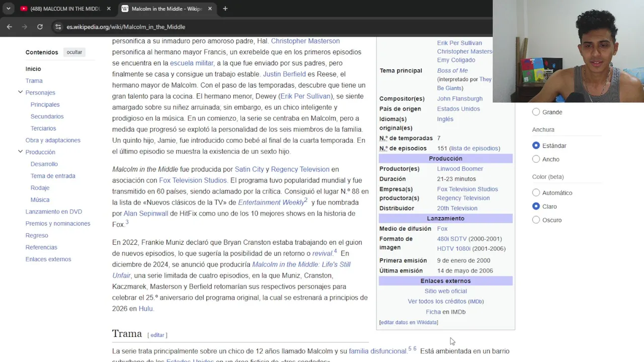This screenshot has height=362, width=644.
Task: Click editar datos en Wikidata
Action: [x=409, y=322]
